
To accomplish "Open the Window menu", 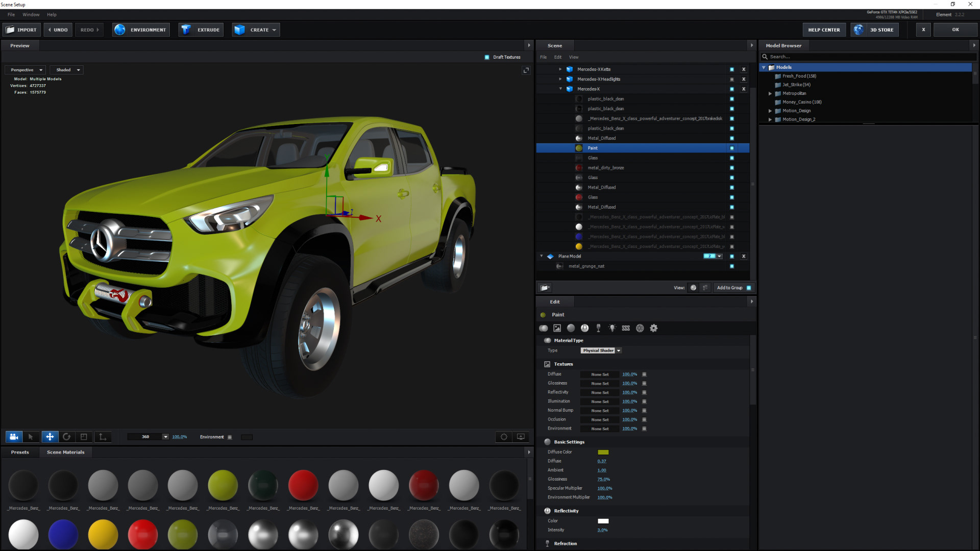I will click(x=31, y=15).
